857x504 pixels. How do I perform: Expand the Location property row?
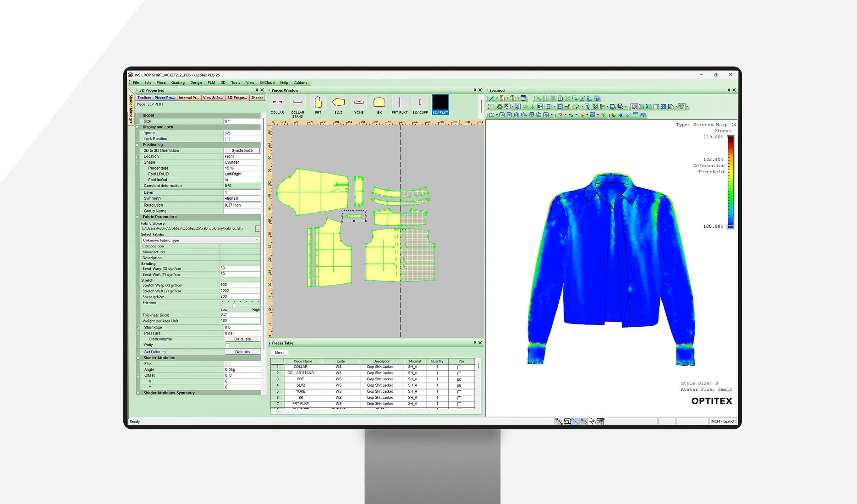137,157
